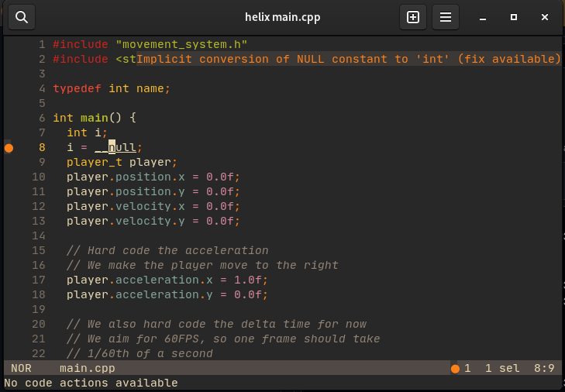
Task: Click the '// Hard code the acceleration' comment
Action: point(167,250)
